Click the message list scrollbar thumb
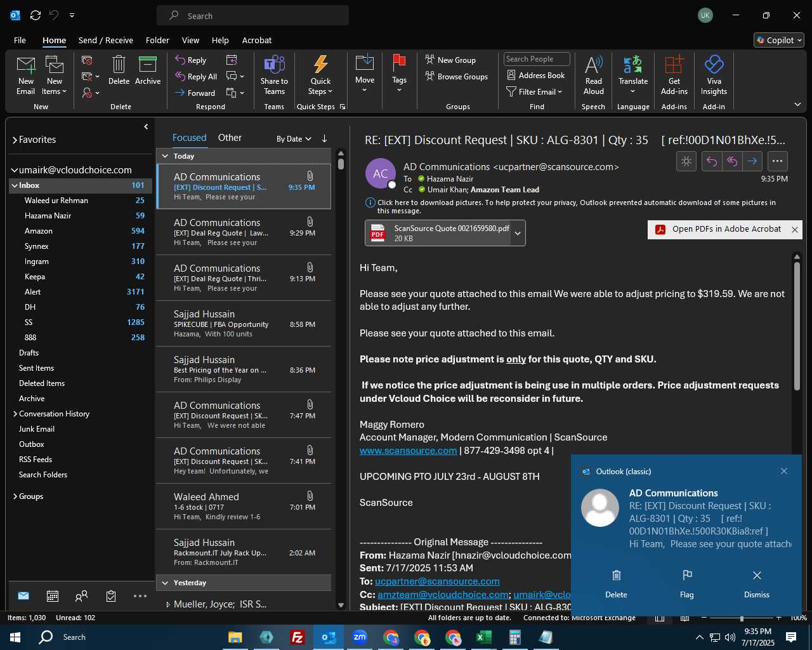The image size is (812, 650). coord(341,164)
